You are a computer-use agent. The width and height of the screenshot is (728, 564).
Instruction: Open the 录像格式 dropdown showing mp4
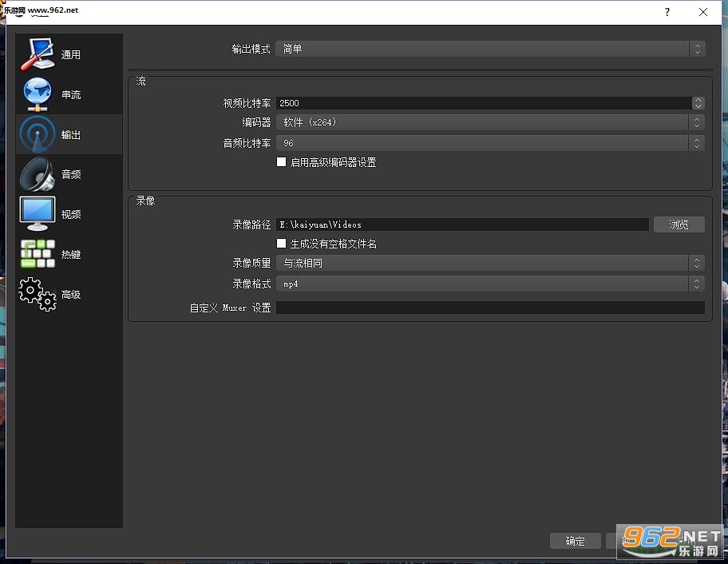[490, 284]
